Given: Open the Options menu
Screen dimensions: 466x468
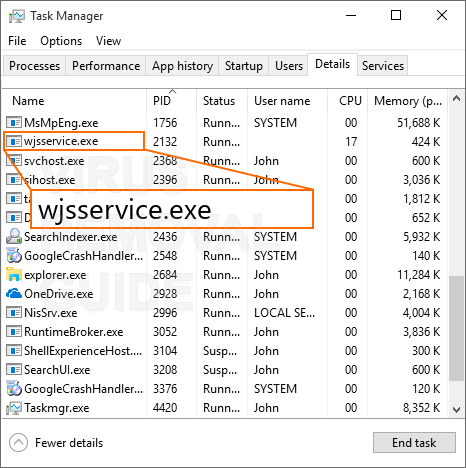Looking at the screenshot, I should [61, 41].
